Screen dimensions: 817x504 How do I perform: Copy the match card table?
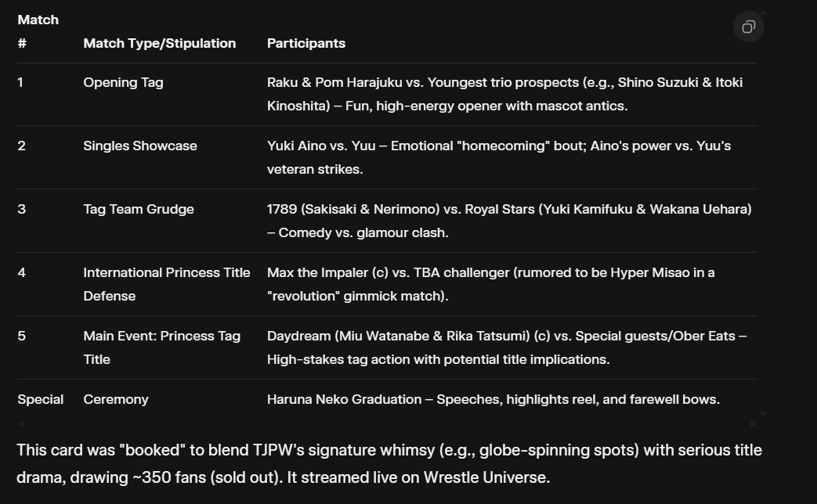pos(748,27)
